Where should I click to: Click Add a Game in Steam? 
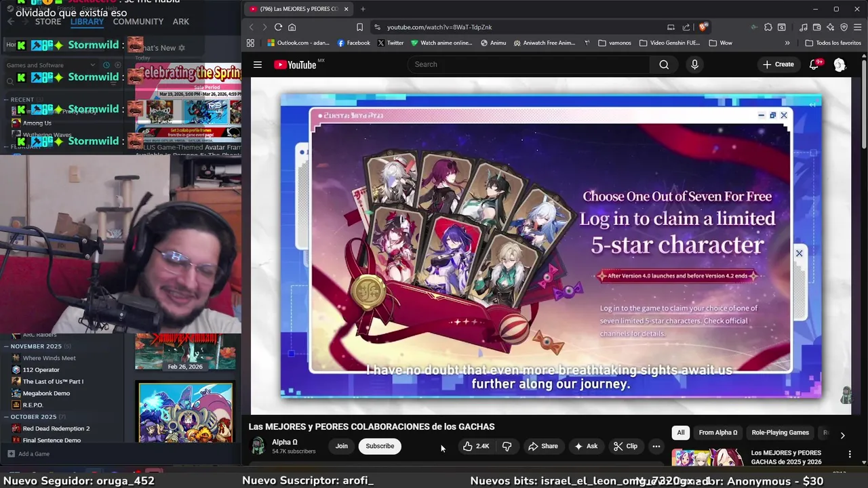tap(28, 453)
